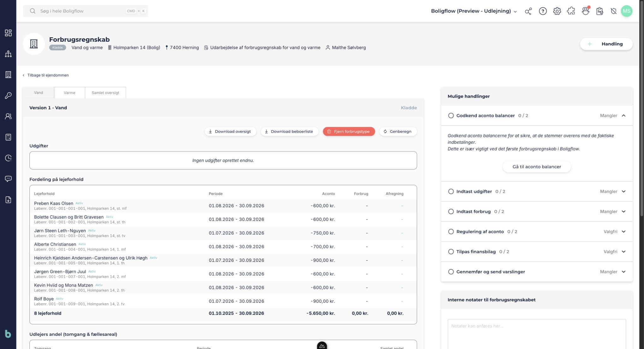This screenshot has height=349, width=644.
Task: Open the puzzle piece integrations icon
Action: 571,11
